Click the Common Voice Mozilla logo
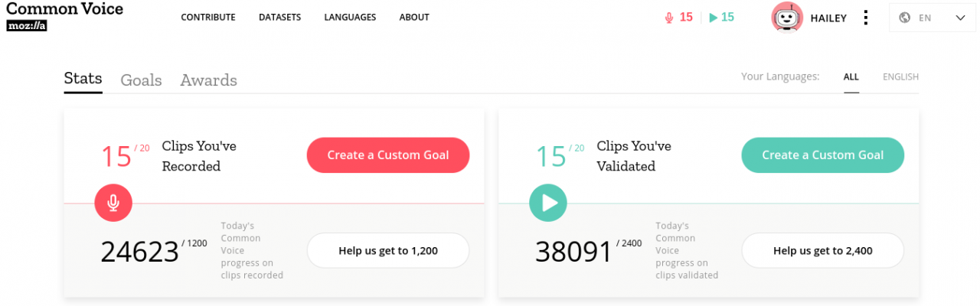980x306 pixels. click(x=64, y=16)
